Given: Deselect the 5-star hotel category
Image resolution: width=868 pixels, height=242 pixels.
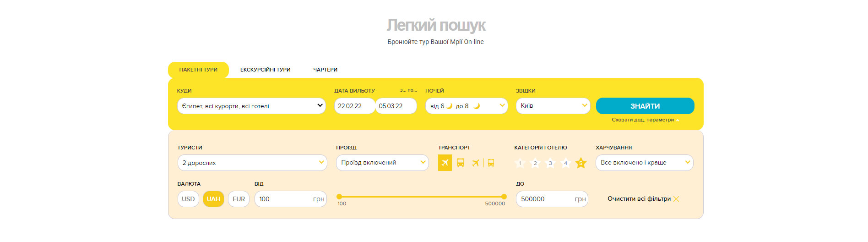Looking at the screenshot, I should click(x=581, y=163).
